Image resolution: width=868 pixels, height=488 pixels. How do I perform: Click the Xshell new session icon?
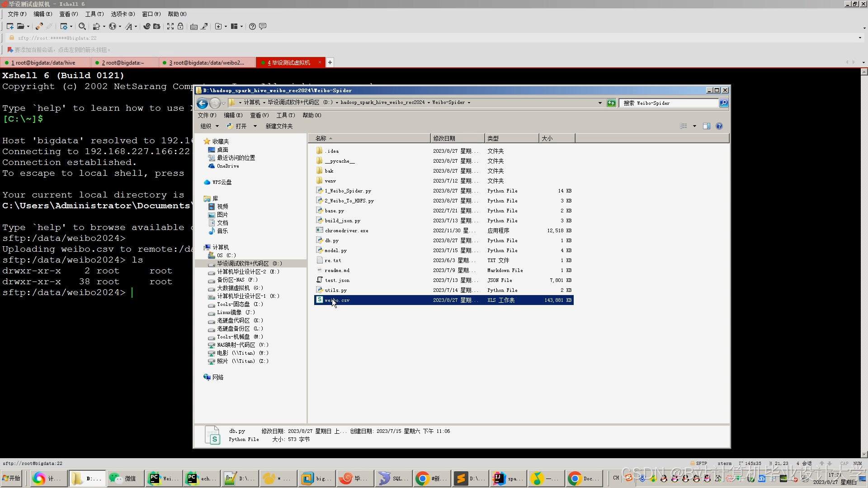(10, 26)
